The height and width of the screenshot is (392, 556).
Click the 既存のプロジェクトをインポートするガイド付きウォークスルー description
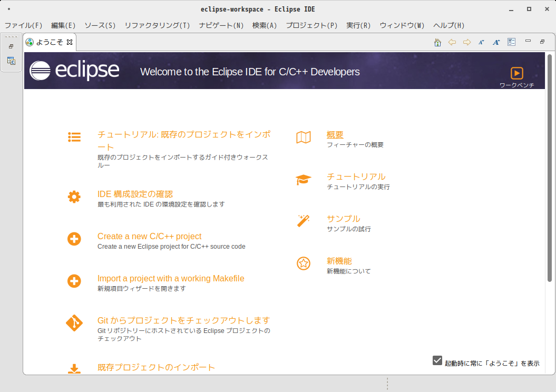point(183,161)
